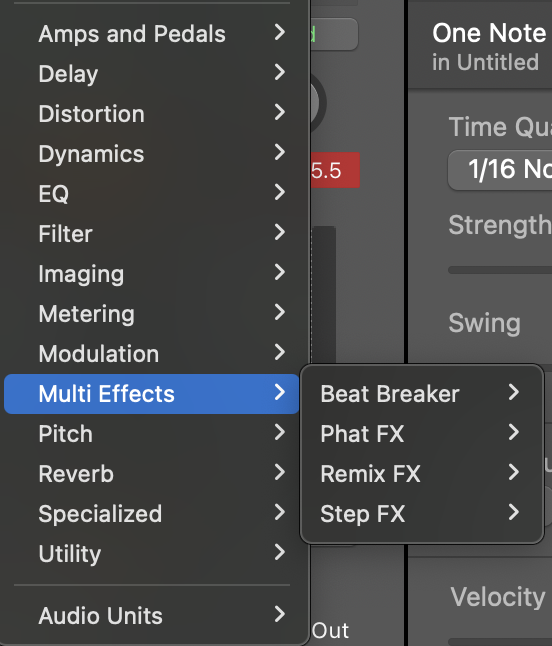Select the Reverb category
The width and height of the screenshot is (552, 646).
pyautogui.click(x=151, y=473)
